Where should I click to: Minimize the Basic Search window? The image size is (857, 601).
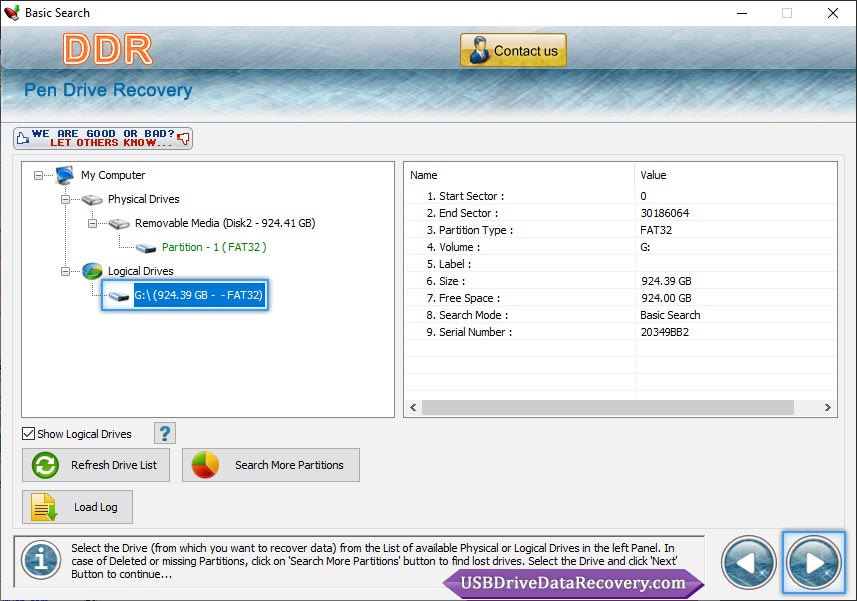point(742,13)
